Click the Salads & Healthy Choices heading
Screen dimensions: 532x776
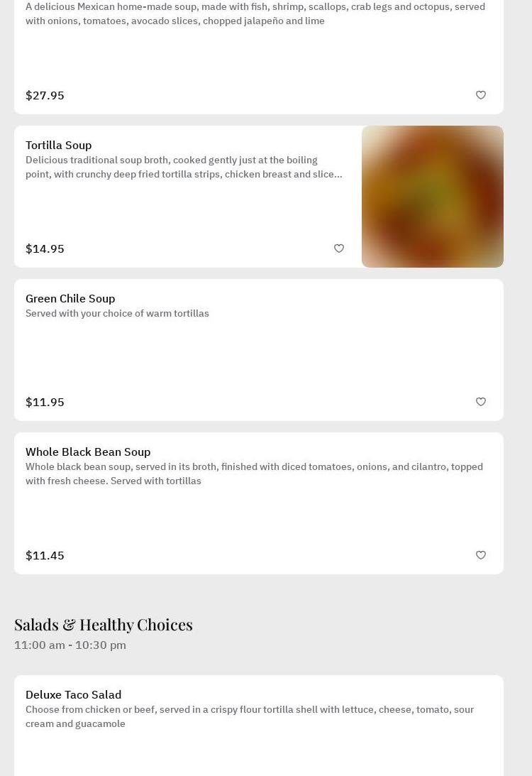[x=104, y=624]
